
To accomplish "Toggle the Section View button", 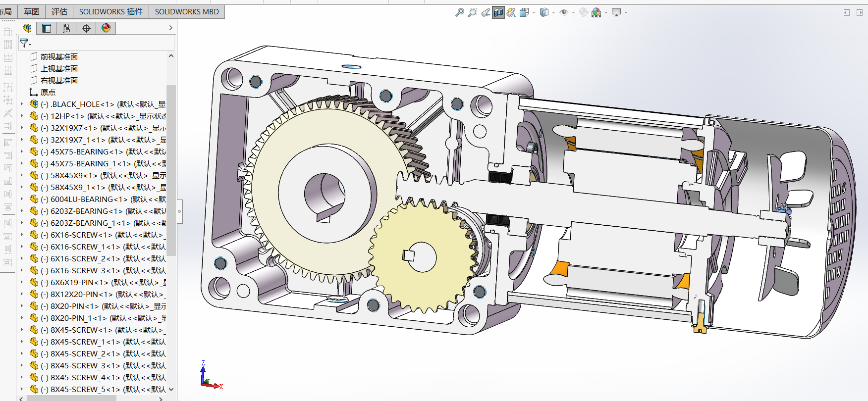I will [498, 12].
